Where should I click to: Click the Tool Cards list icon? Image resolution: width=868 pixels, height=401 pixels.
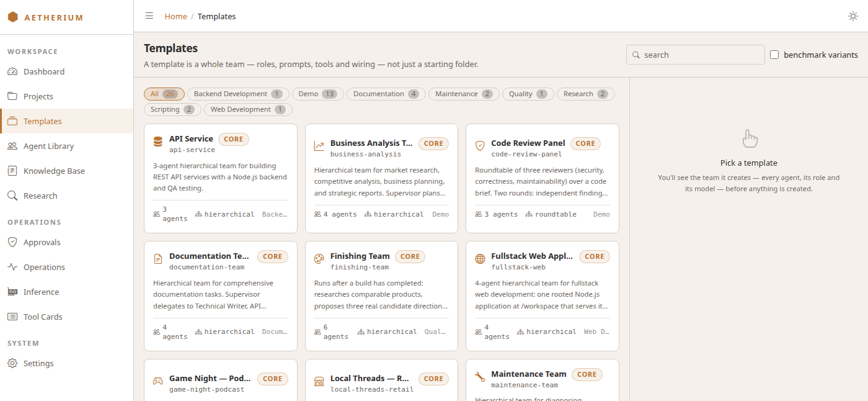point(12,317)
